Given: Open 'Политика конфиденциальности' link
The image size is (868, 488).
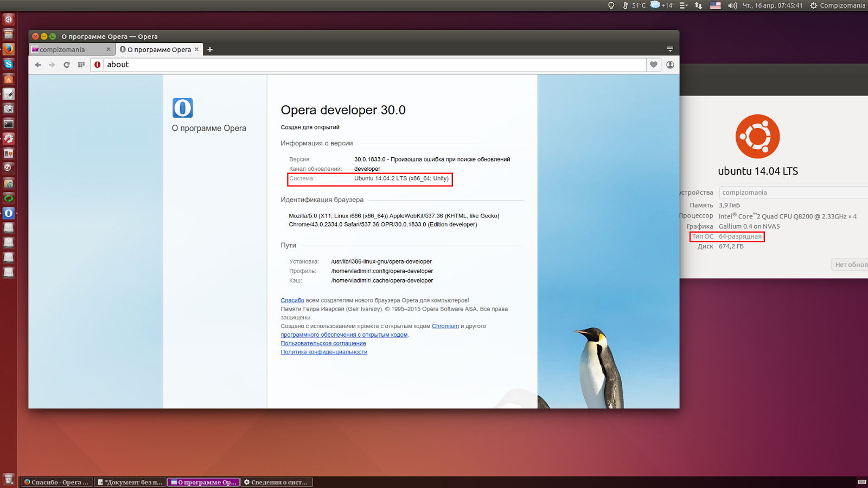Looking at the screenshot, I should coord(324,352).
